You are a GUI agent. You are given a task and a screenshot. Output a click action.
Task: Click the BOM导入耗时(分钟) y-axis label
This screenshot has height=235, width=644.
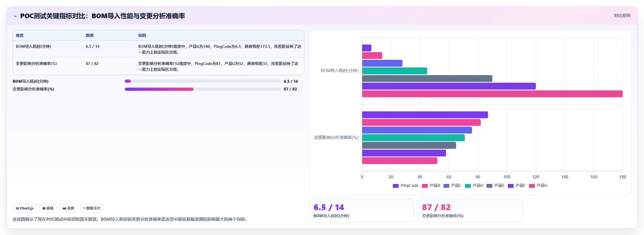pyautogui.click(x=339, y=70)
